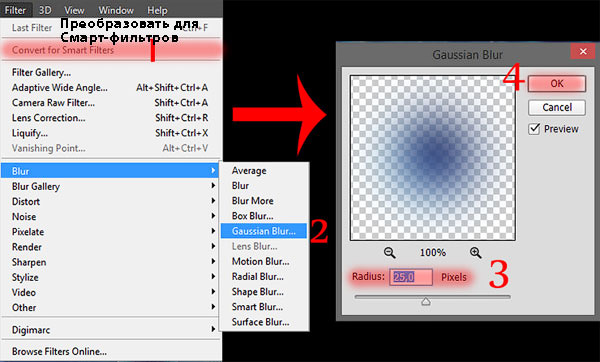Expand the Other submenu
The height and width of the screenshot is (362, 600).
[x=111, y=308]
